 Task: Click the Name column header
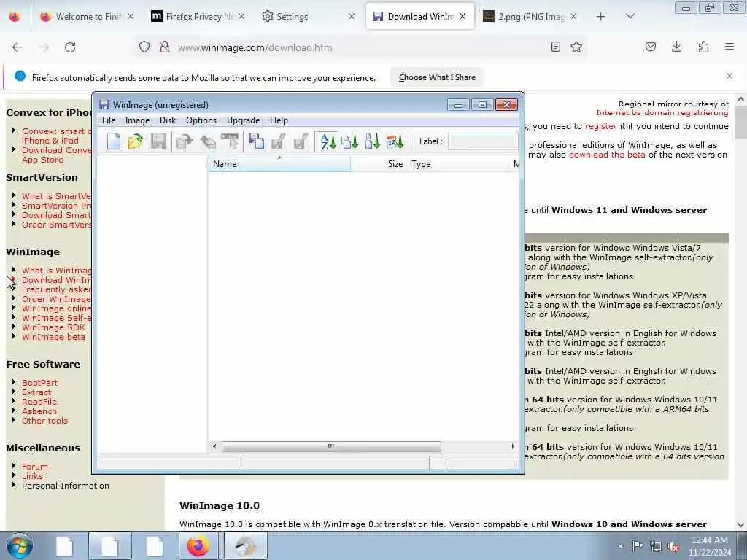(279, 164)
